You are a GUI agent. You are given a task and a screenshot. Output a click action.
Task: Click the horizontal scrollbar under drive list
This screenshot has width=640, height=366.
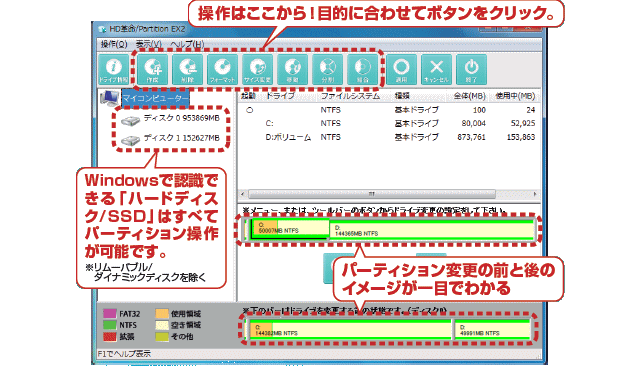[371, 194]
